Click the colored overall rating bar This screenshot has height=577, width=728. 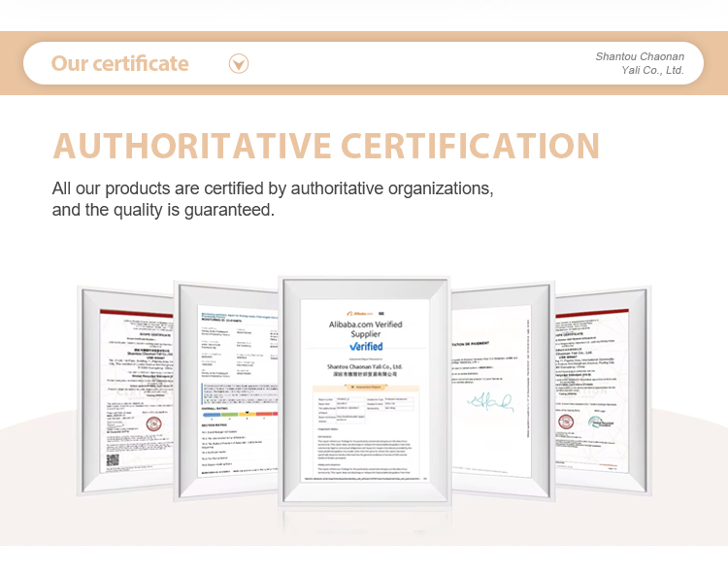tap(240, 414)
